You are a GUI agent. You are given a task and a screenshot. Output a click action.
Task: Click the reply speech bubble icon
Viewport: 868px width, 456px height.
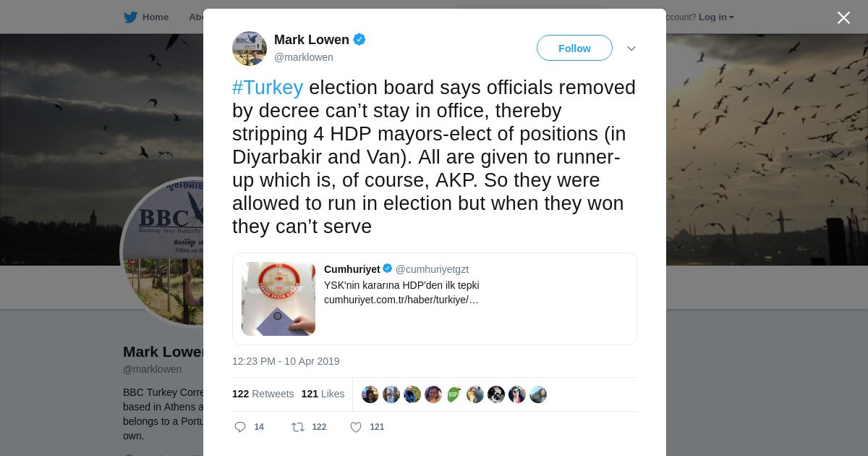tap(240, 427)
